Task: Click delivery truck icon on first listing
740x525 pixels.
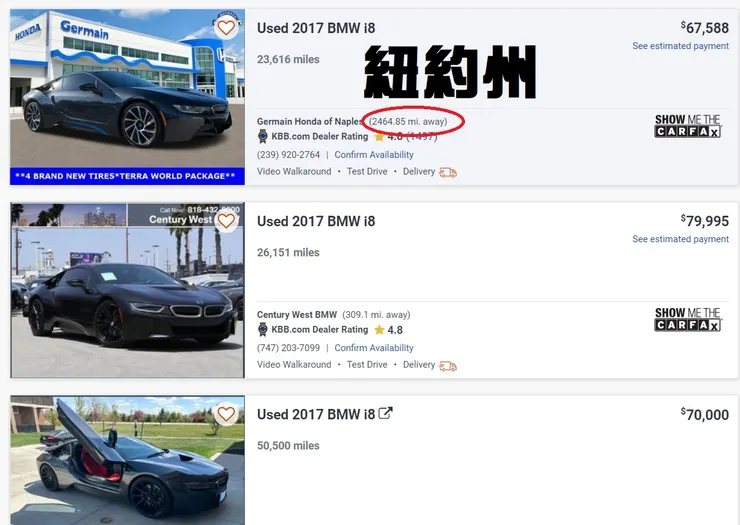Action: click(448, 172)
